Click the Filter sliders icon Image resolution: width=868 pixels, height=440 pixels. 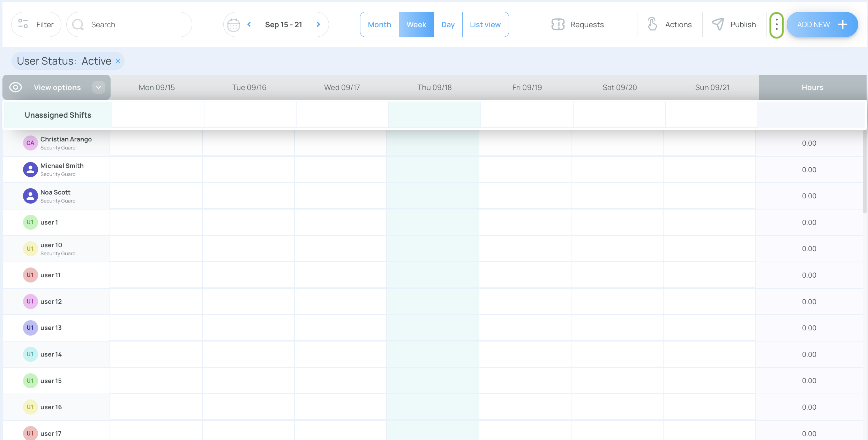23,24
